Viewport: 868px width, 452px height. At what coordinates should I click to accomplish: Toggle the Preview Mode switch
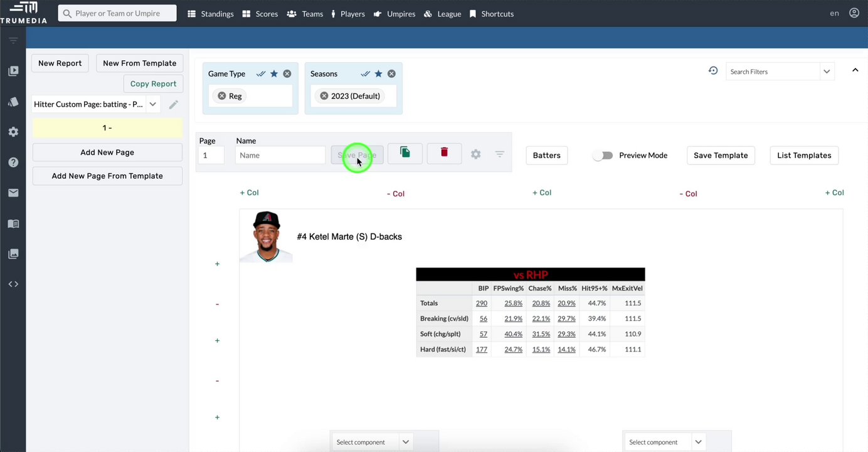tap(603, 155)
